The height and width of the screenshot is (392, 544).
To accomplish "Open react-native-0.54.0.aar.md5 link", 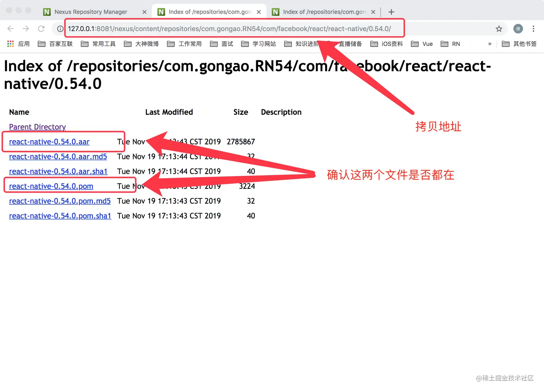I will (58, 156).
